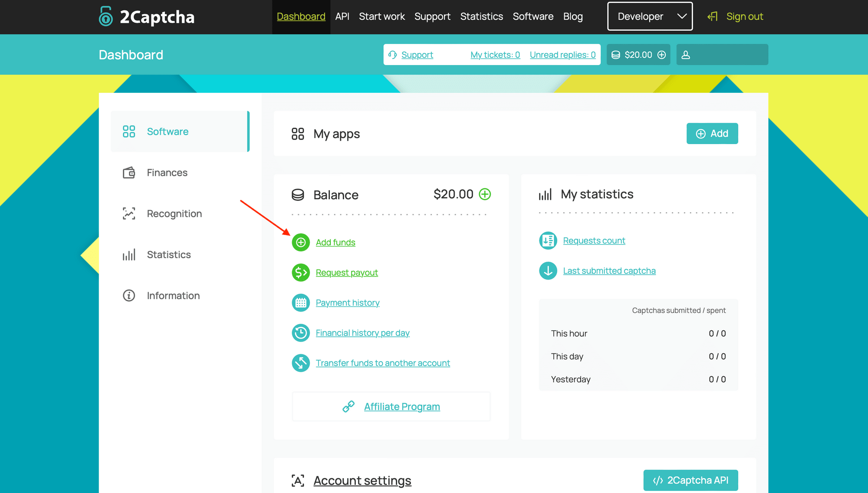Click the Information circle icon in the sidebar

pos(129,296)
